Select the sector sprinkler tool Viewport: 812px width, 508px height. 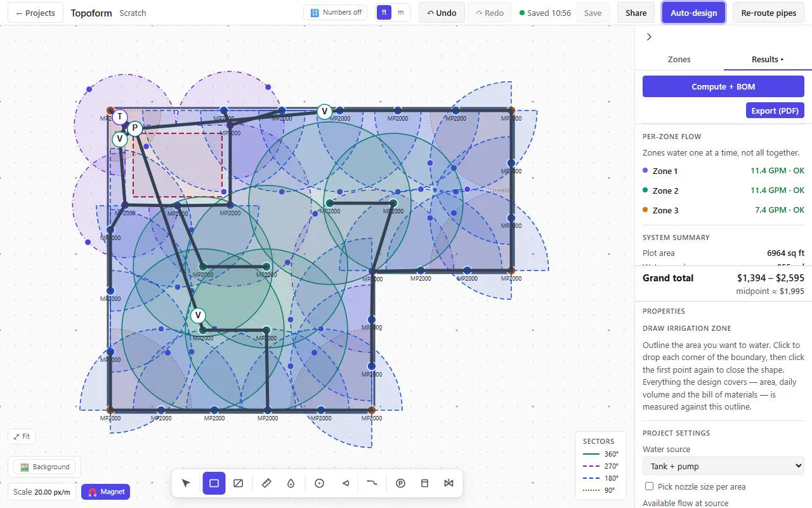346,483
